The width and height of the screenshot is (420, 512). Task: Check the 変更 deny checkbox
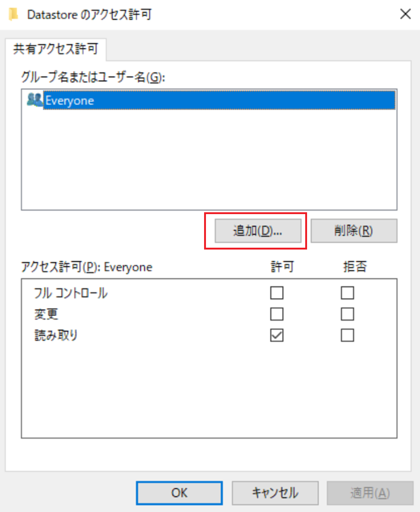click(x=347, y=314)
